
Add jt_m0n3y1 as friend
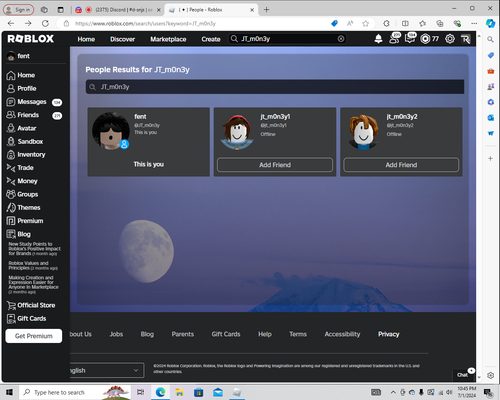tap(275, 165)
